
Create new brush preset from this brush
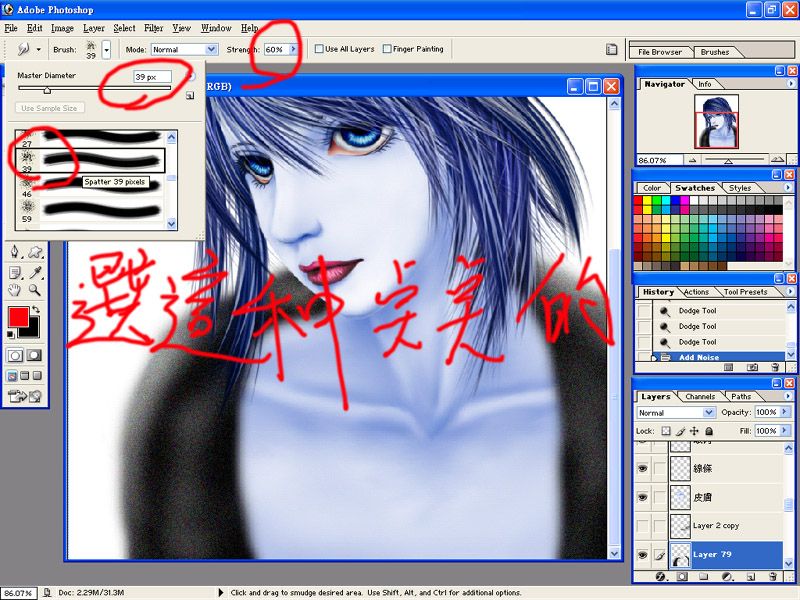pyautogui.click(x=190, y=95)
